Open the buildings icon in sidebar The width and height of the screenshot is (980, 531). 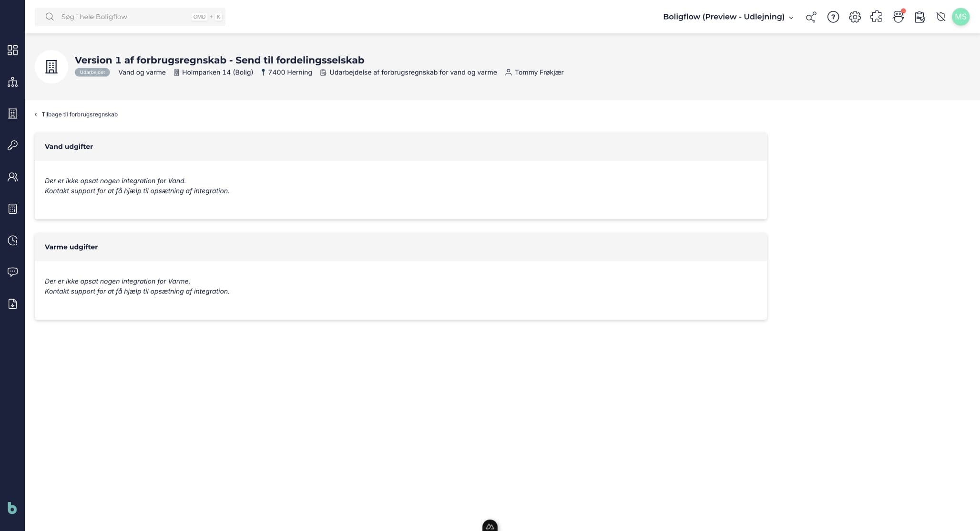[x=12, y=114]
